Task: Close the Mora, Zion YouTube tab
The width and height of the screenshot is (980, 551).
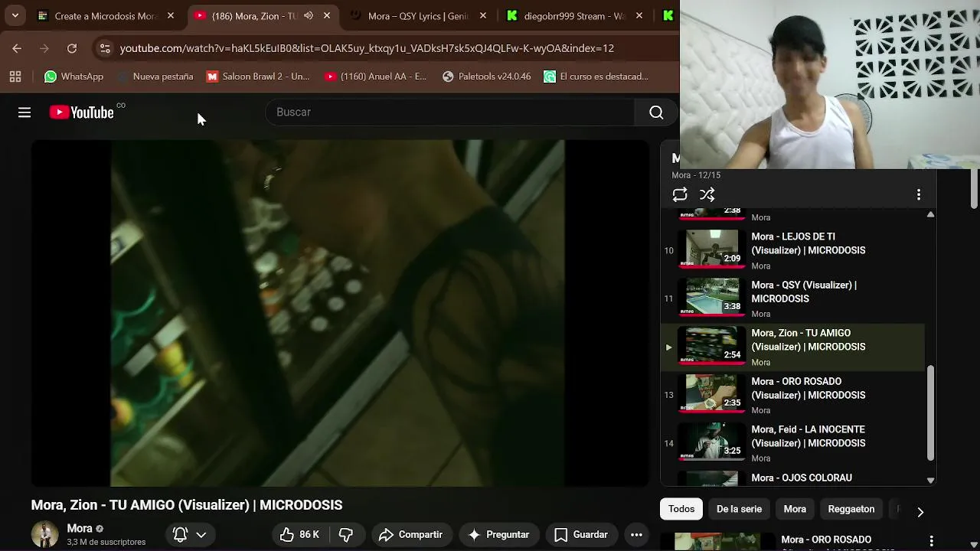Action: pos(327,15)
